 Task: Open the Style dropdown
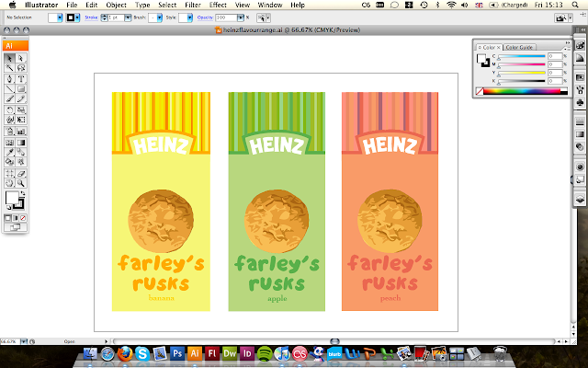[190, 17]
